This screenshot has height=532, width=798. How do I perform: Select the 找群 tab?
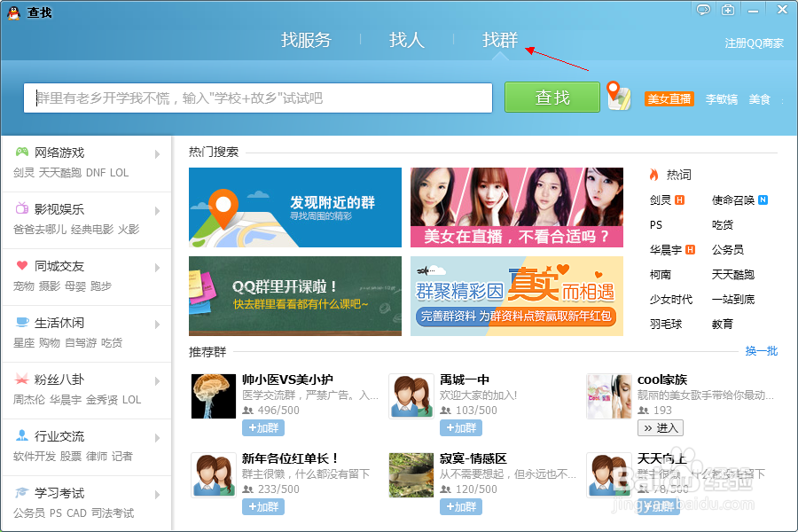click(500, 40)
